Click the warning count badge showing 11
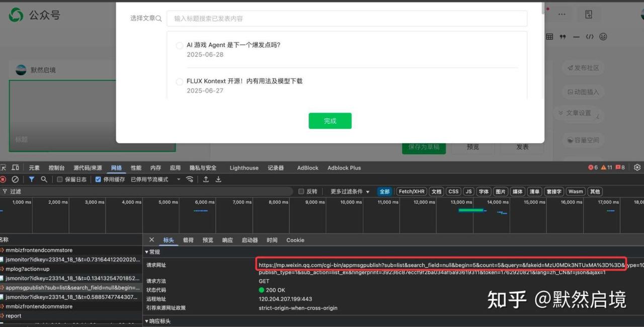Viewport: 644px width, 327px height. pos(607,168)
